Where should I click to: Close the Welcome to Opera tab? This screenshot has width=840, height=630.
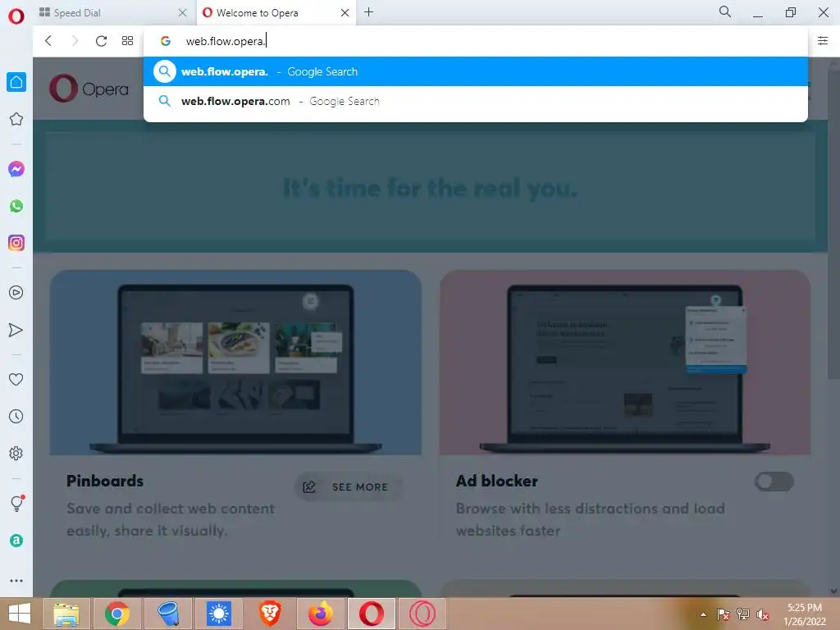(345, 12)
